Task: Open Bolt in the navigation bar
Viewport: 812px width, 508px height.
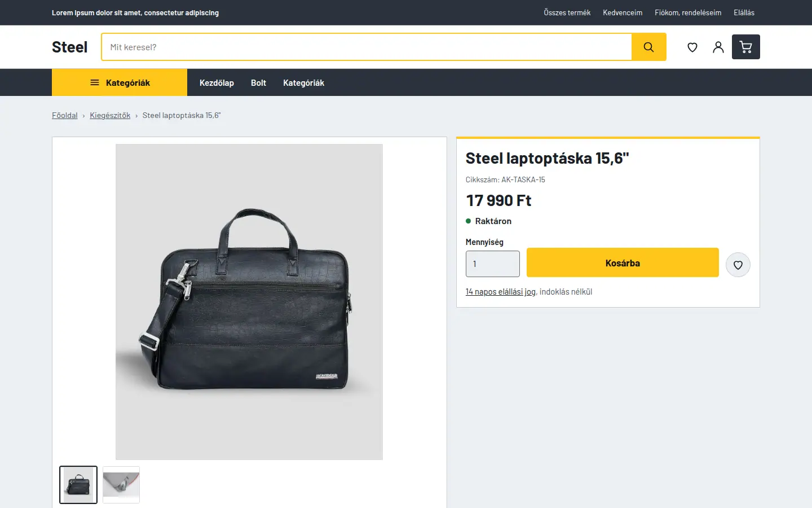Action: [x=258, y=83]
